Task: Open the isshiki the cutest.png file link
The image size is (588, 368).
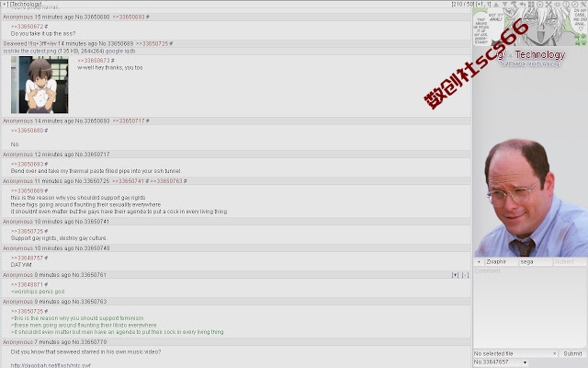Action: [30, 52]
